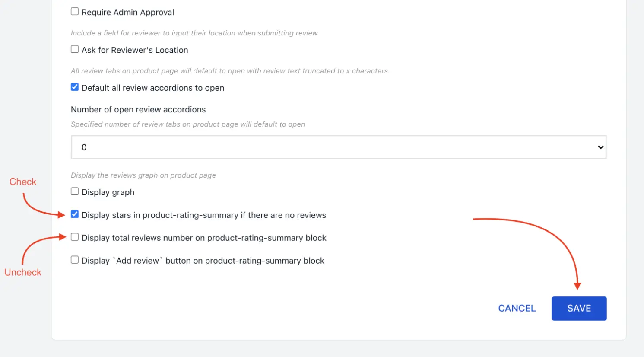Screen dimensions: 644x357
Task: Click the Ask for Reviewer's Location label
Action: (x=135, y=50)
